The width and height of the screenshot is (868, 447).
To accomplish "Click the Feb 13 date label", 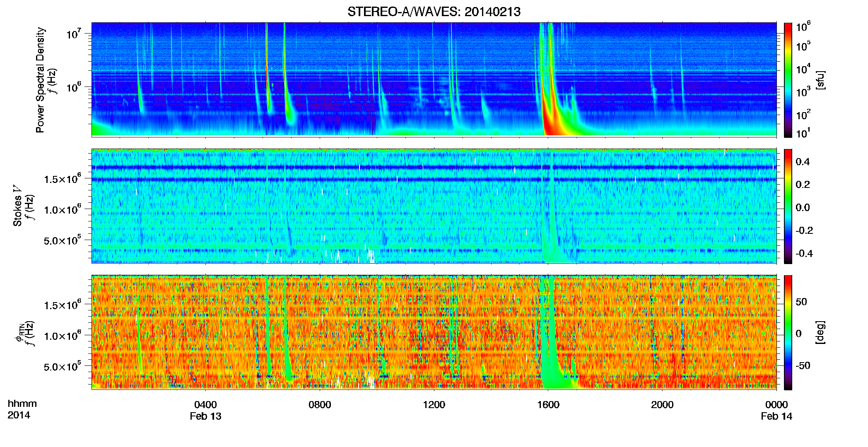I will 206,416.
